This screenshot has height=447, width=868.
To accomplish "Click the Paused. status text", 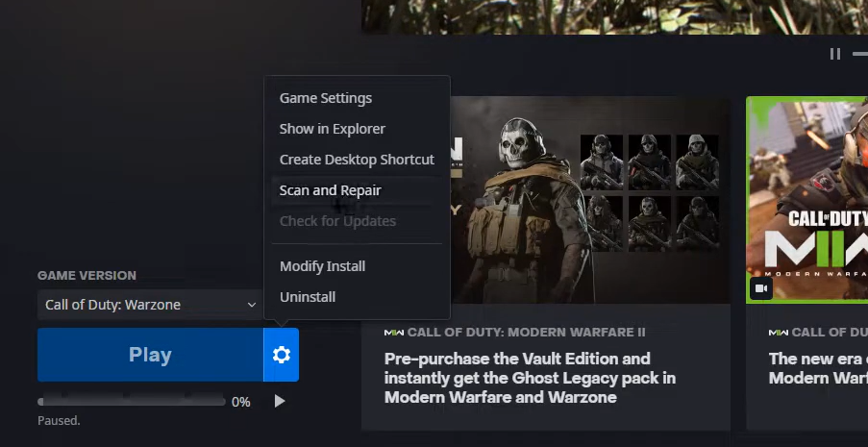I will click(x=59, y=421).
